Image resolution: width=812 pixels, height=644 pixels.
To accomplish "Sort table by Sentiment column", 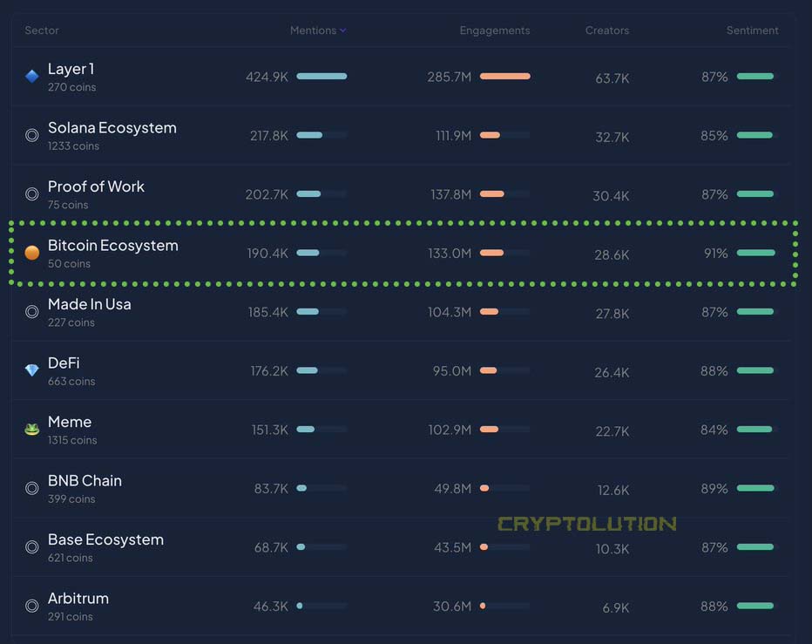I will pos(752,31).
